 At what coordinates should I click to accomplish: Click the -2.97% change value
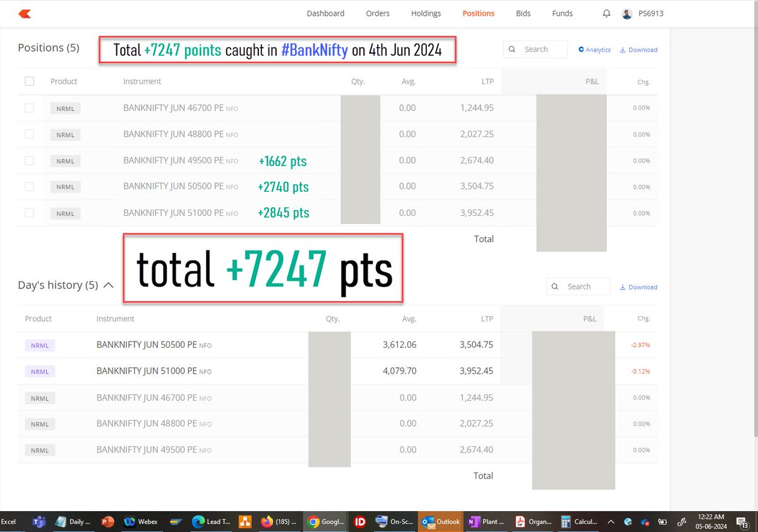[x=641, y=346]
